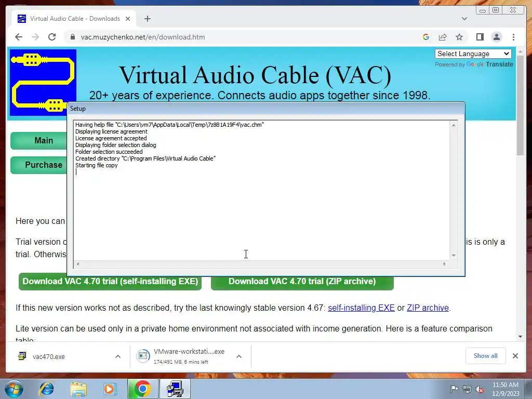The height and width of the screenshot is (399, 532).
Task: Open the tab search chevron
Action: [464, 19]
